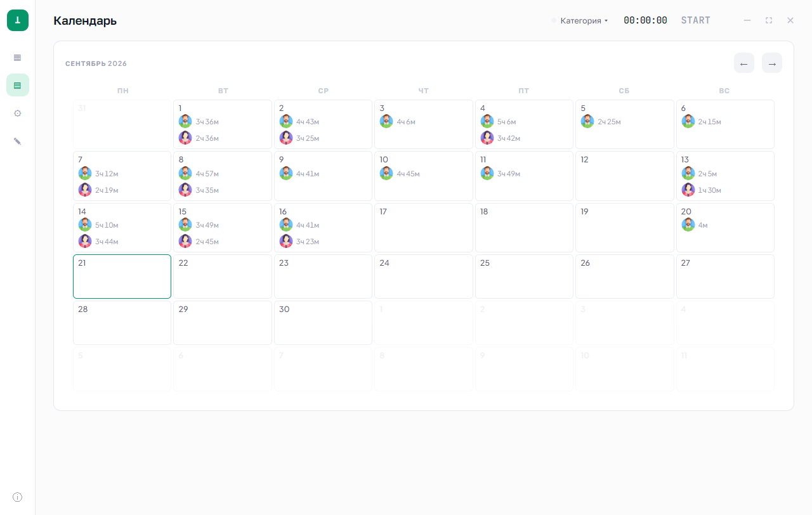Click the pencil edit sidebar icon
This screenshot has width=812, height=515.
pos(18,141)
